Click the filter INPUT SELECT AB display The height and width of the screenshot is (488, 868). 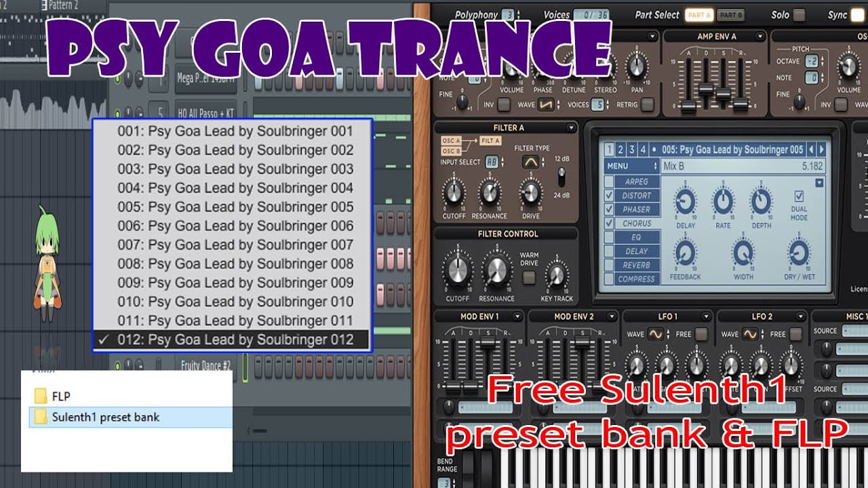click(491, 162)
